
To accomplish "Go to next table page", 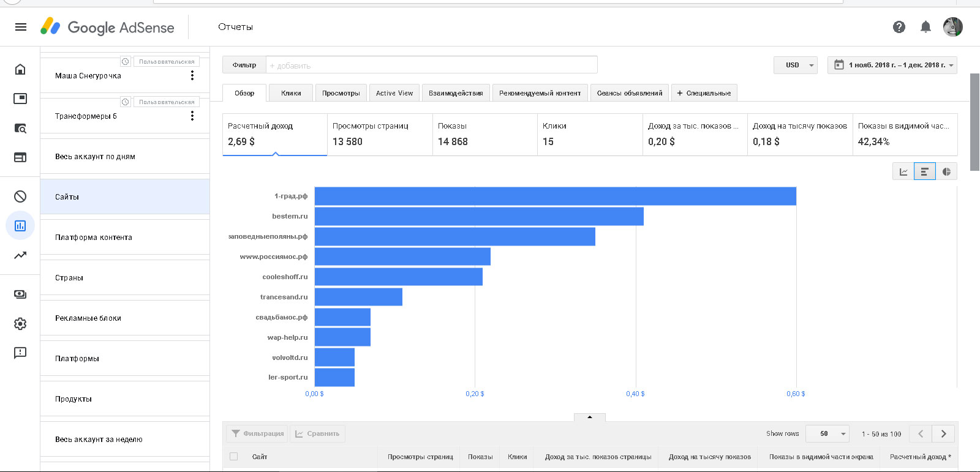I will 944,433.
